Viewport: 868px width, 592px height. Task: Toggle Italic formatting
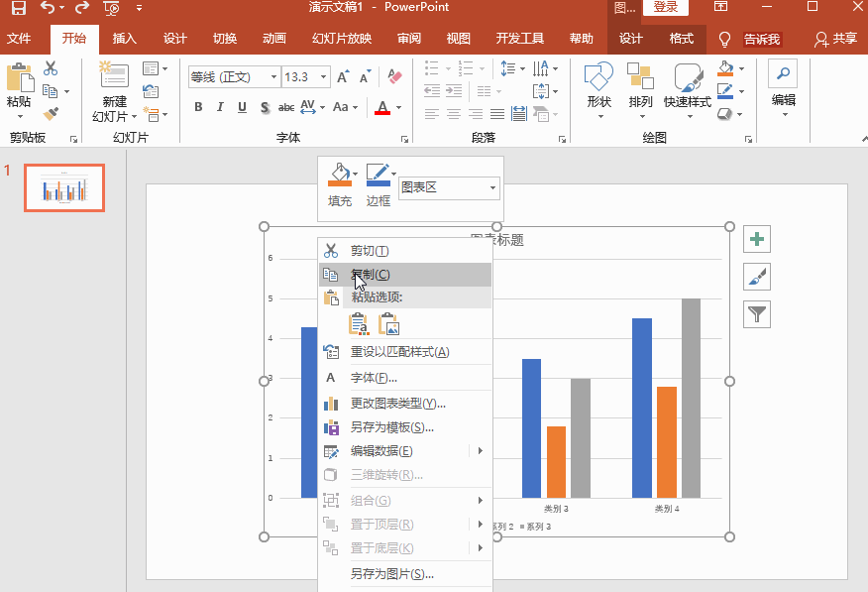click(x=220, y=107)
